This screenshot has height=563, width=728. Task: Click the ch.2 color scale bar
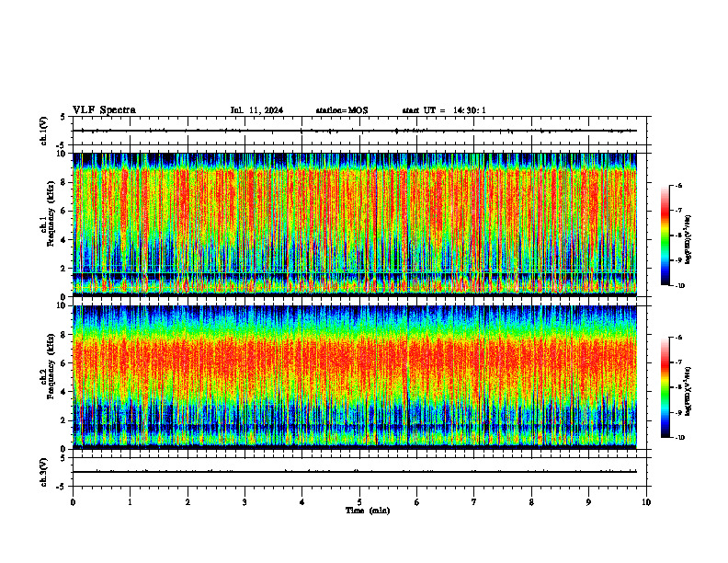pos(665,387)
